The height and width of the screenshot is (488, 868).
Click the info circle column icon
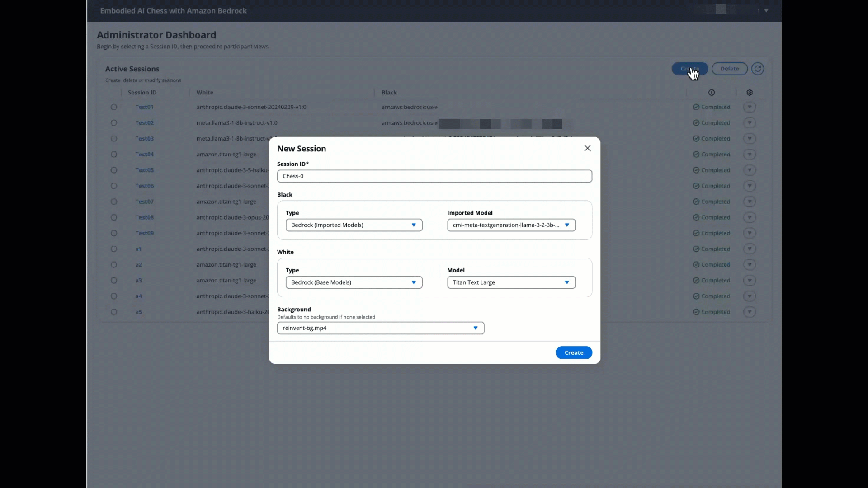pyautogui.click(x=712, y=93)
